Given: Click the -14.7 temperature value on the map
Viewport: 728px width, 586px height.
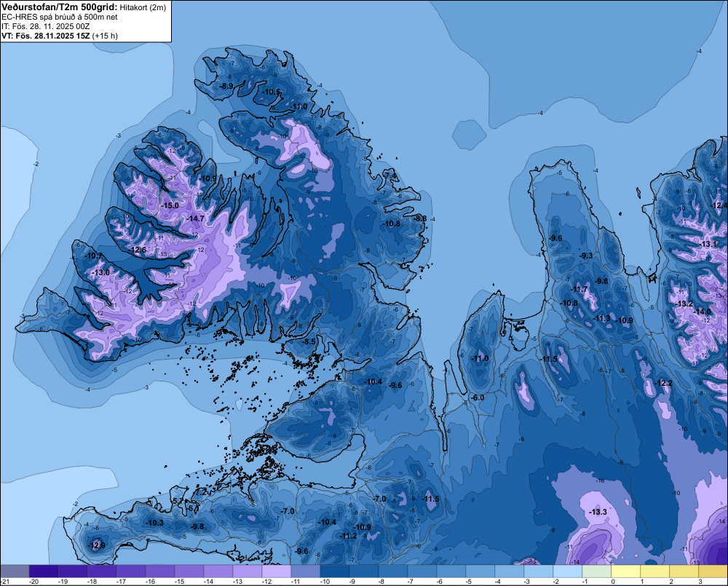Looking at the screenshot, I should (195, 218).
